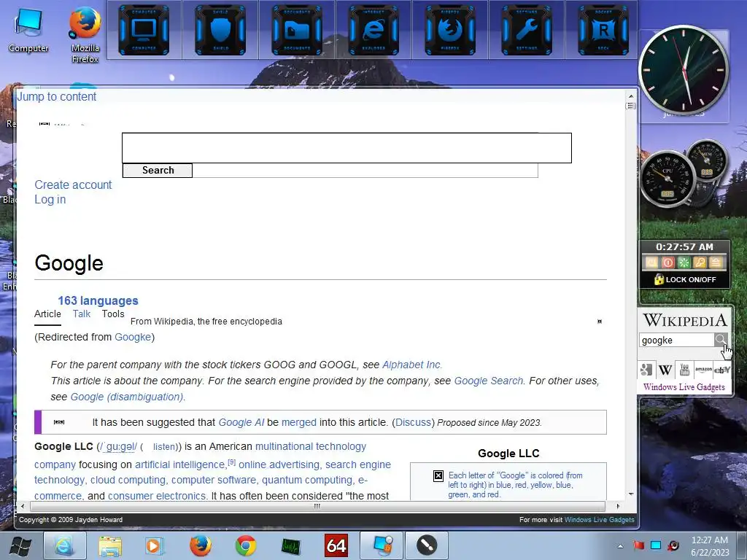
Task: Click the analog clock gadget
Action: pyautogui.click(x=684, y=71)
